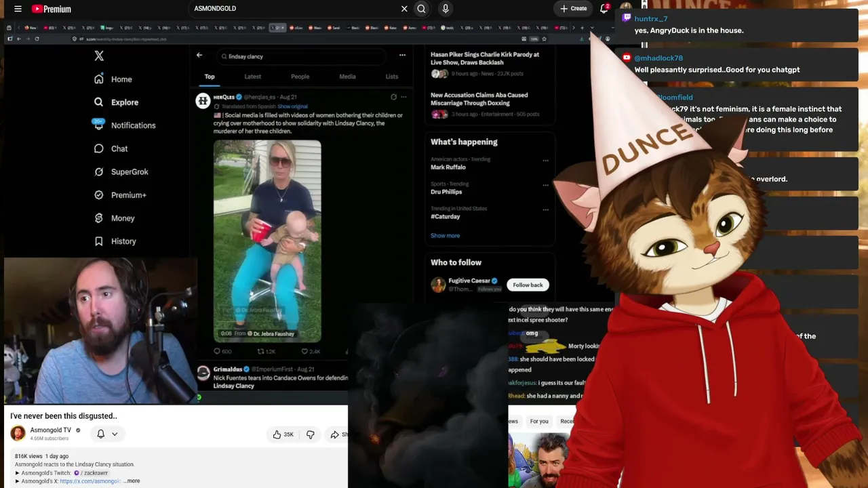Image resolution: width=868 pixels, height=488 pixels.
Task: Open the Asmongold TV channel name
Action: (x=51, y=430)
